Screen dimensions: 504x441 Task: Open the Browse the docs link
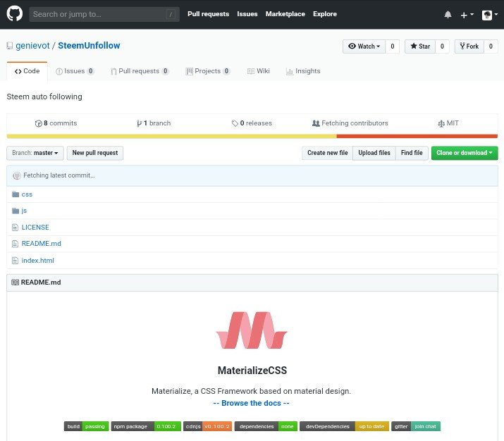coord(252,403)
